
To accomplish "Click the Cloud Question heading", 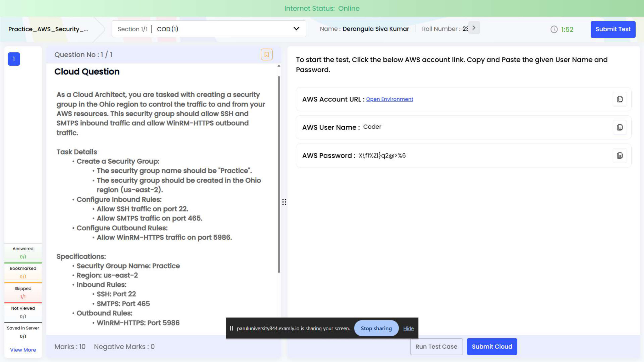I will pos(87,71).
